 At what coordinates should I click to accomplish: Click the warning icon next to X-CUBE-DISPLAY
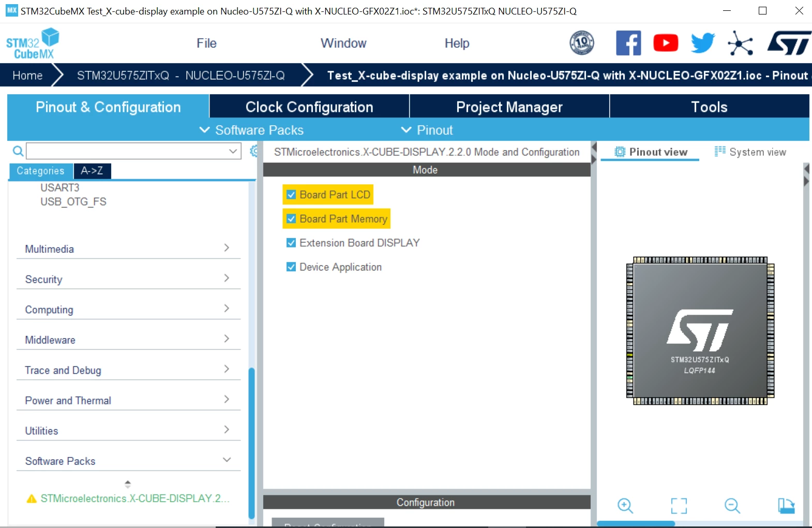(x=32, y=498)
